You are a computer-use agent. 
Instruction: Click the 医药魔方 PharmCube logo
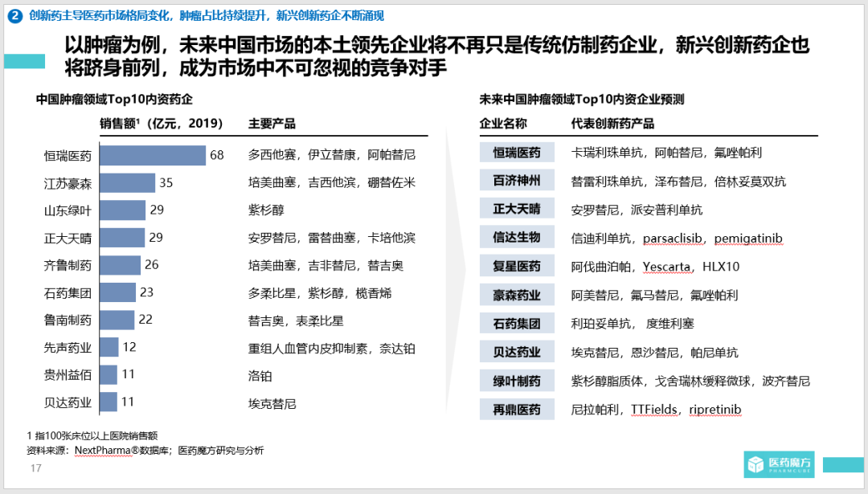tap(780, 464)
